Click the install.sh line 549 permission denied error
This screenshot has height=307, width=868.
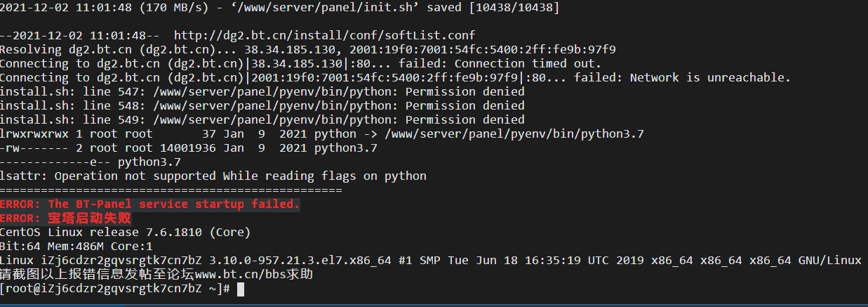(x=262, y=119)
